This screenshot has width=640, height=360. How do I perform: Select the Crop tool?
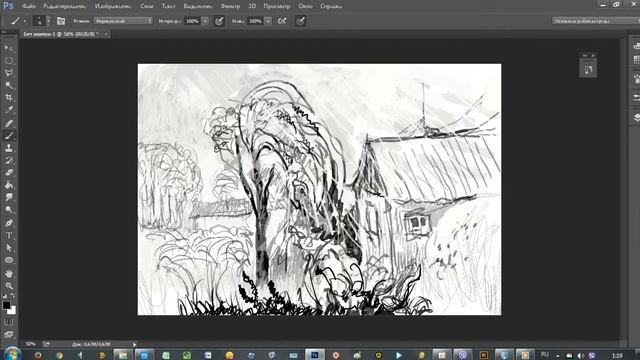coord(9,98)
